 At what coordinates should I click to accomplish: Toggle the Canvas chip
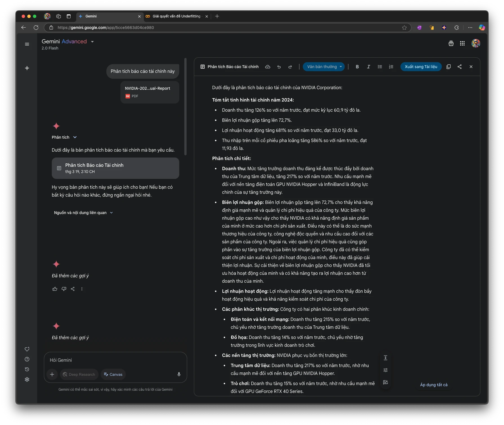point(113,374)
